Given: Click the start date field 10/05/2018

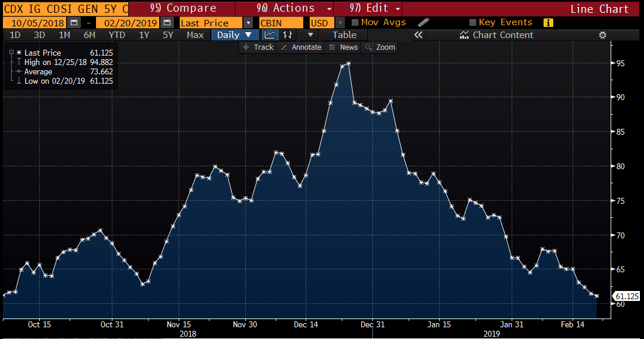Looking at the screenshot, I should click(x=35, y=23).
